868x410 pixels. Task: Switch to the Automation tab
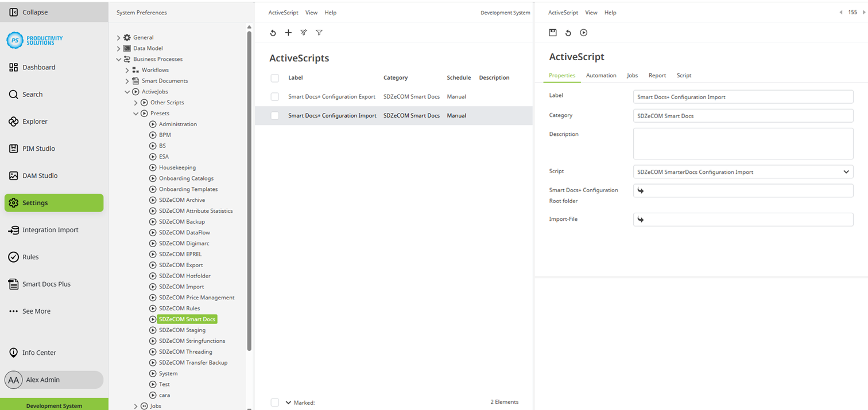coord(600,75)
